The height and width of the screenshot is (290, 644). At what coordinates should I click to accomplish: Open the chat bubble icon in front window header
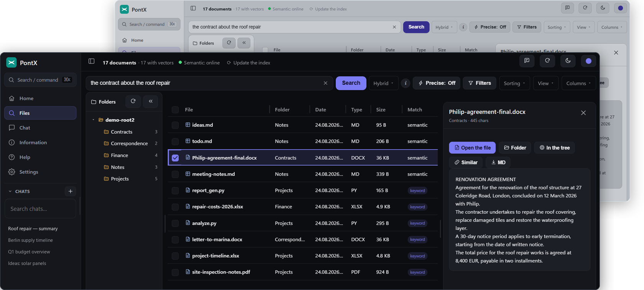point(527,61)
